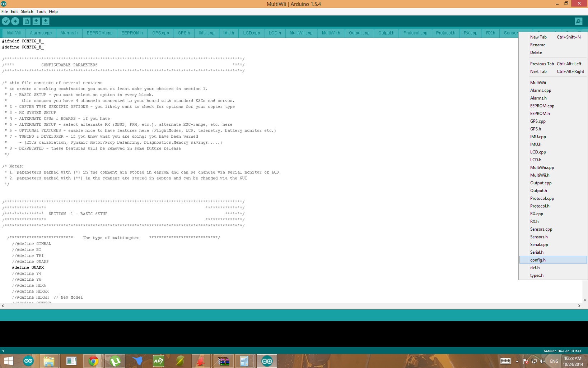Viewport: 588px width, 368px height.
Task: Open the calculator taskbar icon
Action: coord(244,361)
